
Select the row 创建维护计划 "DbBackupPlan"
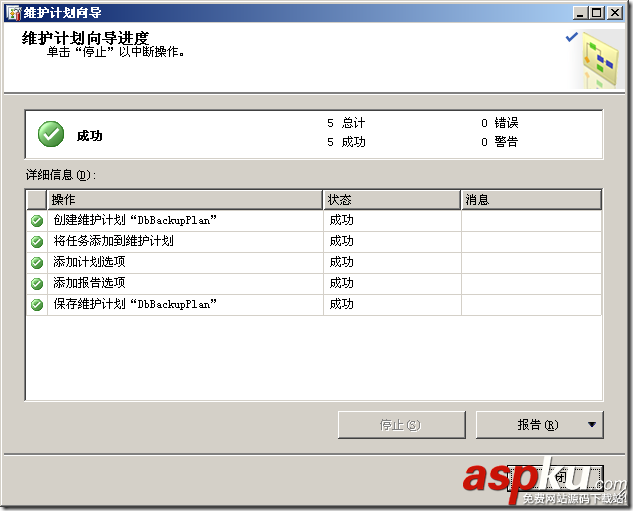coord(314,221)
